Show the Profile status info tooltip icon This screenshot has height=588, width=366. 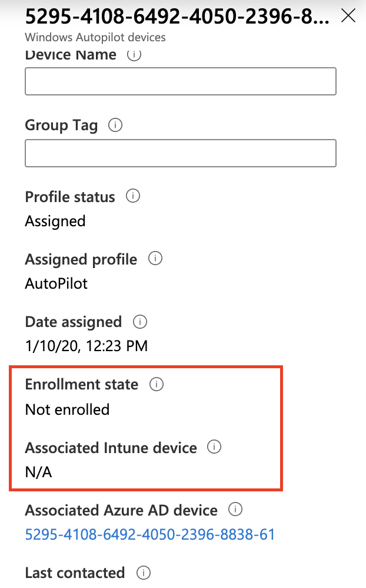[133, 196]
